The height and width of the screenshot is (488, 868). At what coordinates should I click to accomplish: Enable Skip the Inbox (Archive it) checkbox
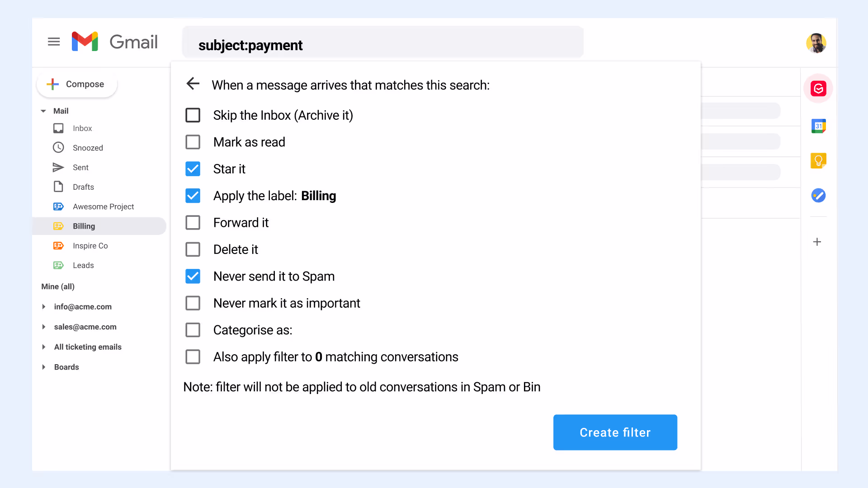pyautogui.click(x=193, y=115)
